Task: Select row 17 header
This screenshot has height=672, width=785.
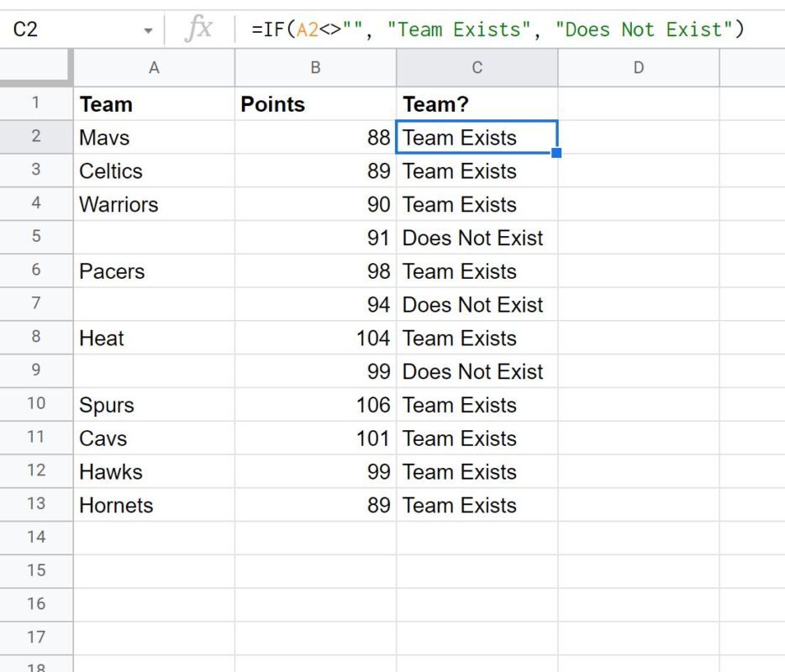Action: pyautogui.click(x=36, y=638)
